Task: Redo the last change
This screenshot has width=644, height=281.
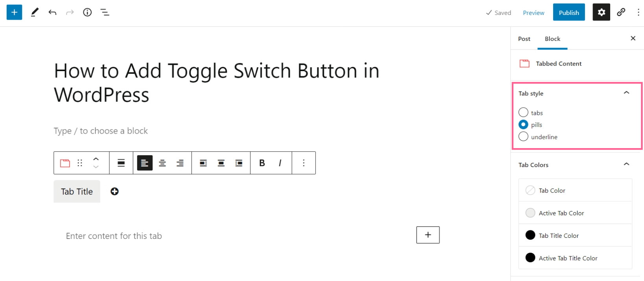Action: (x=70, y=12)
